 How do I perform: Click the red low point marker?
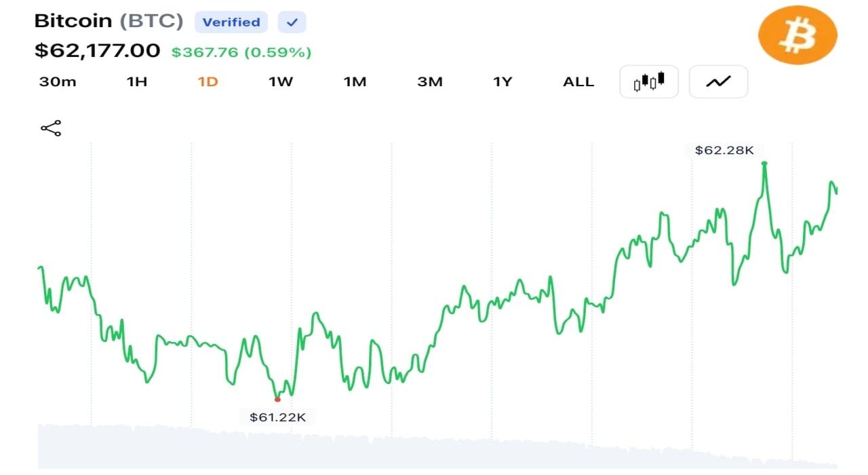pyautogui.click(x=277, y=399)
